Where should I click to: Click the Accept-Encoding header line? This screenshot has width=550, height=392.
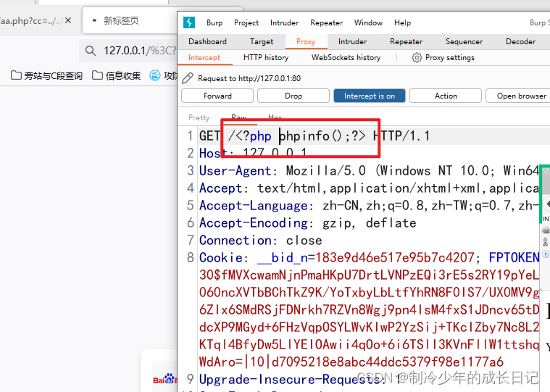click(308, 223)
